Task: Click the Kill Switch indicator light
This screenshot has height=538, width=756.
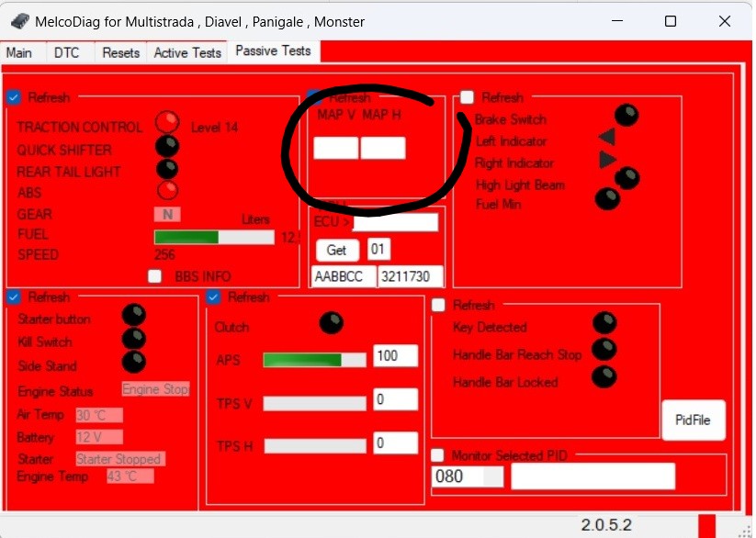Action: tap(134, 339)
